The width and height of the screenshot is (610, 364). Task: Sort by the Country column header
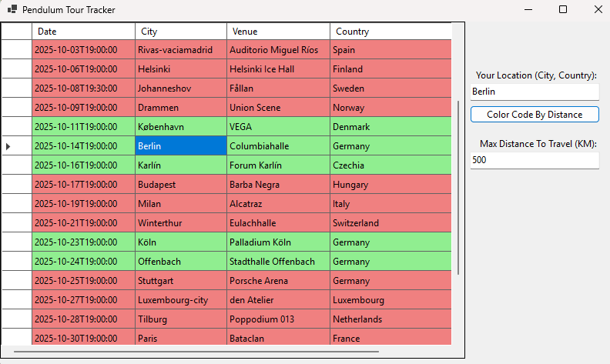pos(390,32)
